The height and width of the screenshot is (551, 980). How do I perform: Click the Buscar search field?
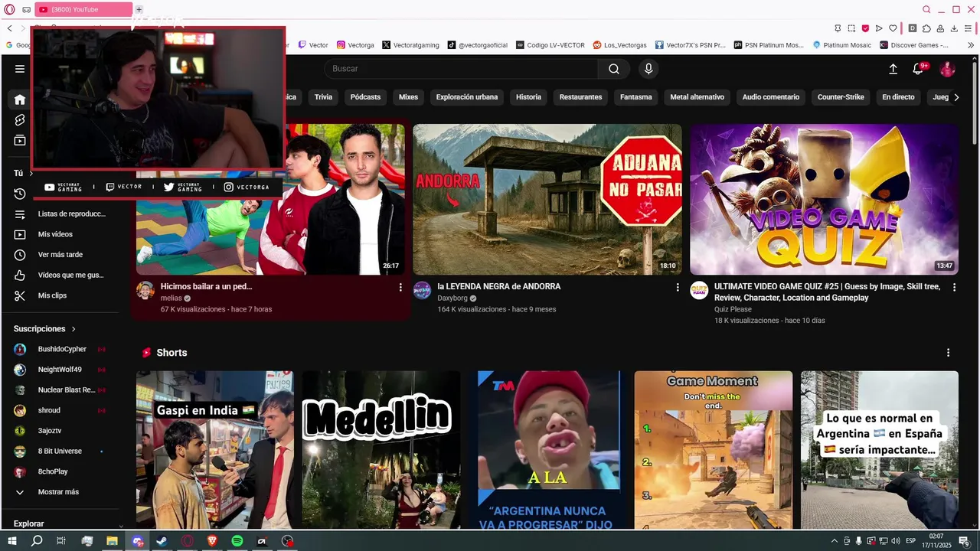click(x=461, y=69)
